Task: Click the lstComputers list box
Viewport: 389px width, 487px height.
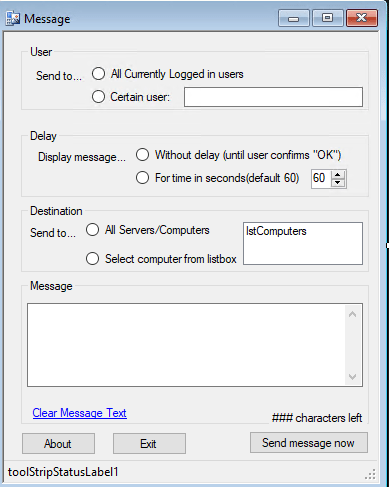Action: pyautogui.click(x=303, y=244)
